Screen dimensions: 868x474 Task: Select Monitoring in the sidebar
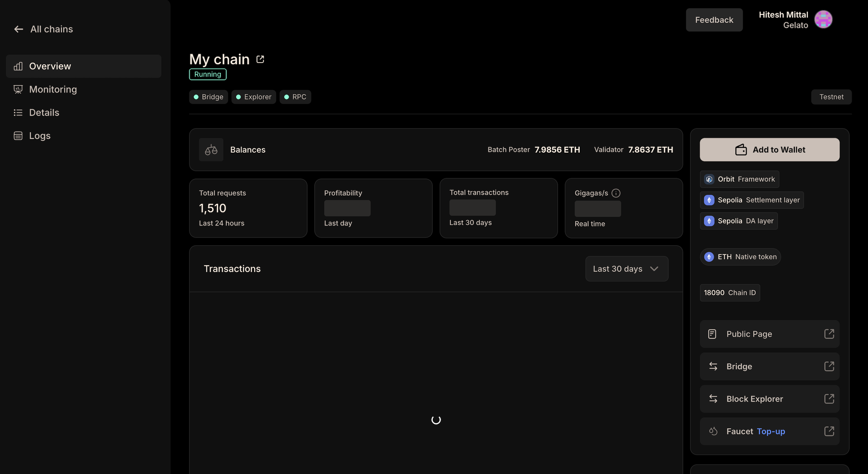(53, 89)
